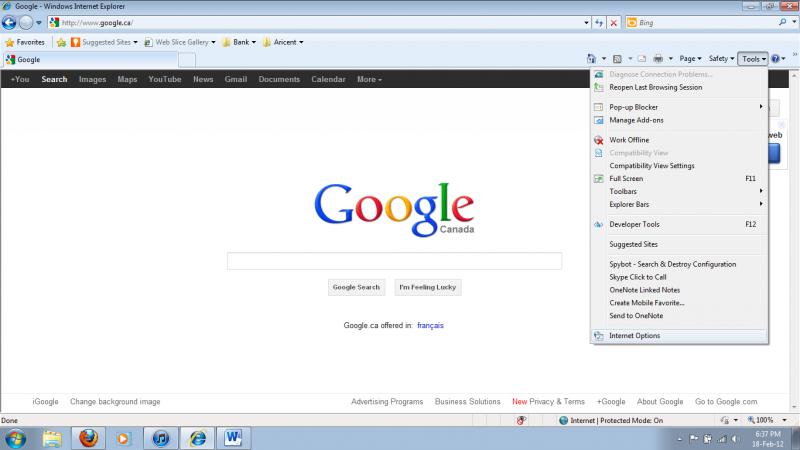Open Windows Media Player taskbar icon
800x450 pixels.
pyautogui.click(x=123, y=438)
